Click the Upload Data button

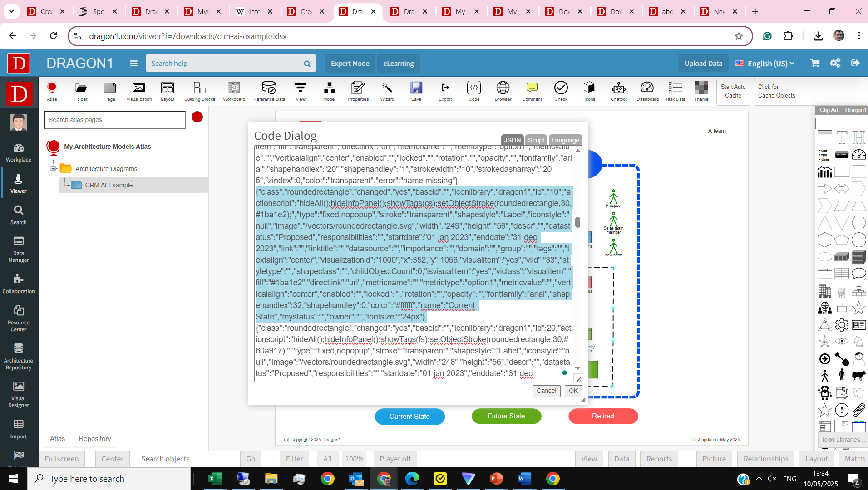[703, 64]
